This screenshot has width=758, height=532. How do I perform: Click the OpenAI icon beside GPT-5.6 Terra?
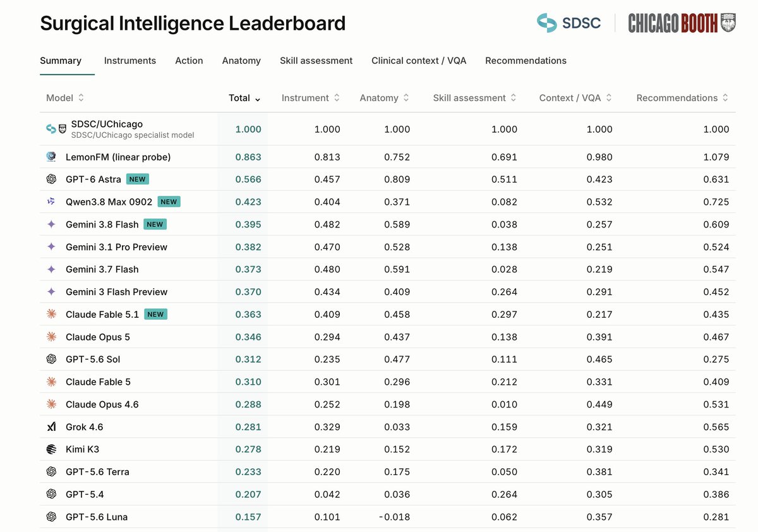(x=51, y=472)
